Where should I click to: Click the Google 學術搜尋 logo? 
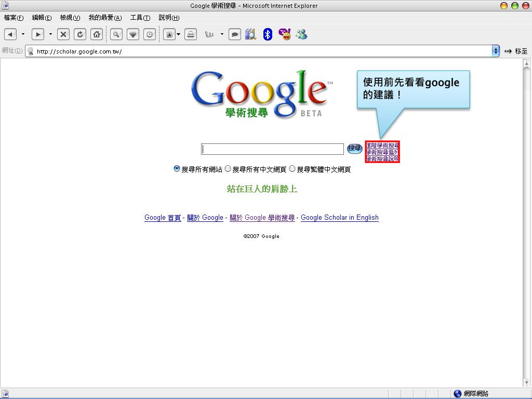click(x=262, y=95)
